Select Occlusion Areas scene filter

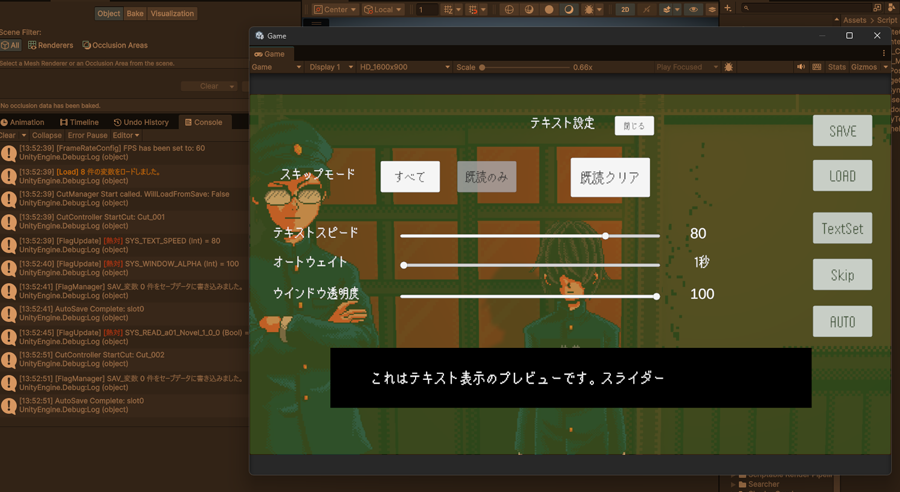(115, 45)
